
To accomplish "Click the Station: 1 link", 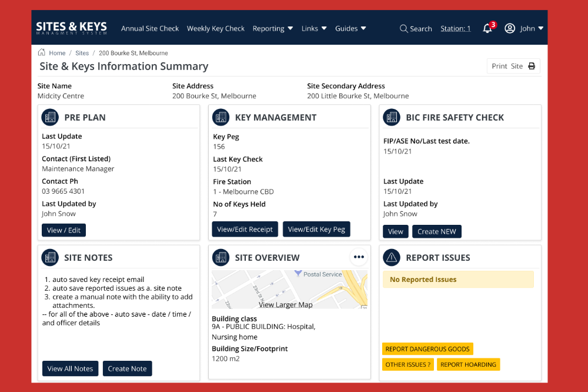I will [x=455, y=28].
